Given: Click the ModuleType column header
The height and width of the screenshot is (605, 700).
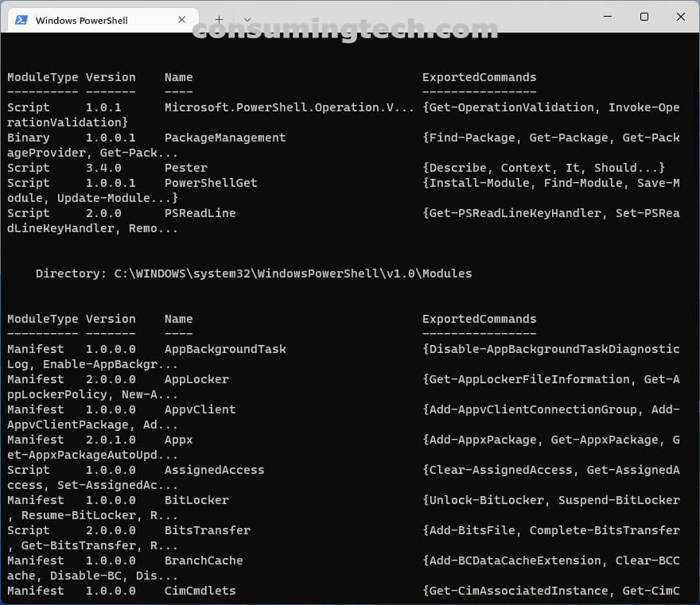Looking at the screenshot, I should [38, 77].
